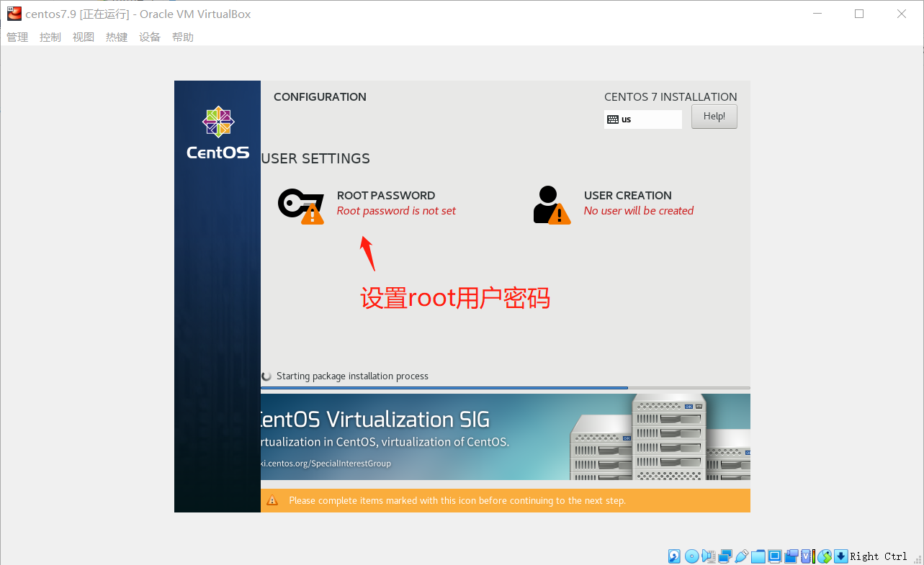Screen dimensions: 924x565
Task: Click the display status icon
Action: click(775, 556)
